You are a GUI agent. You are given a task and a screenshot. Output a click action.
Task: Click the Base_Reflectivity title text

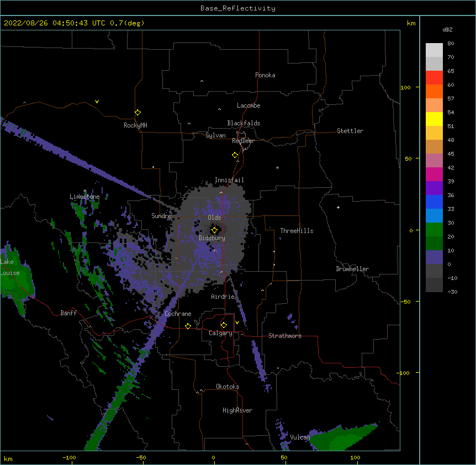tap(238, 8)
